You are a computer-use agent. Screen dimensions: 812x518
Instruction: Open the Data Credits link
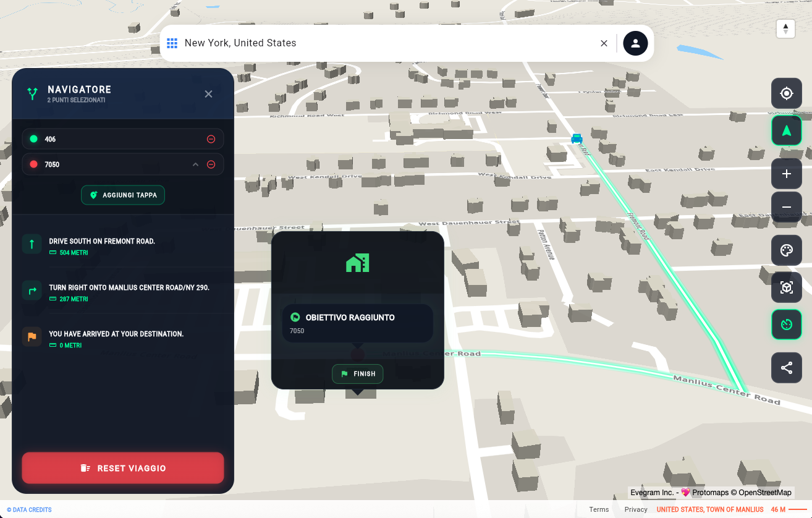(x=29, y=510)
